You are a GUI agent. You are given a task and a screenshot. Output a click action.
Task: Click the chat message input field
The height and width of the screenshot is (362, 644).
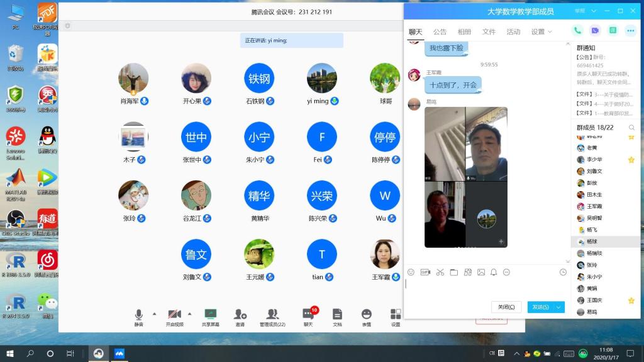(484, 288)
